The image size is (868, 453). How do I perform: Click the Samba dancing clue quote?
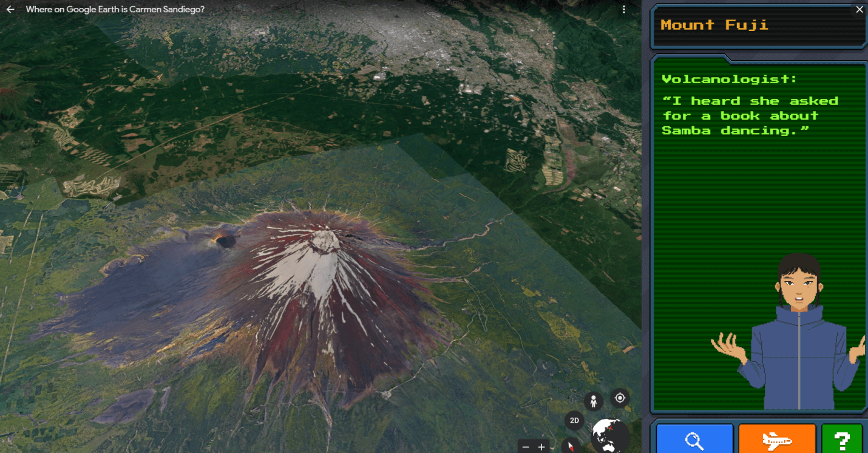[x=750, y=115]
